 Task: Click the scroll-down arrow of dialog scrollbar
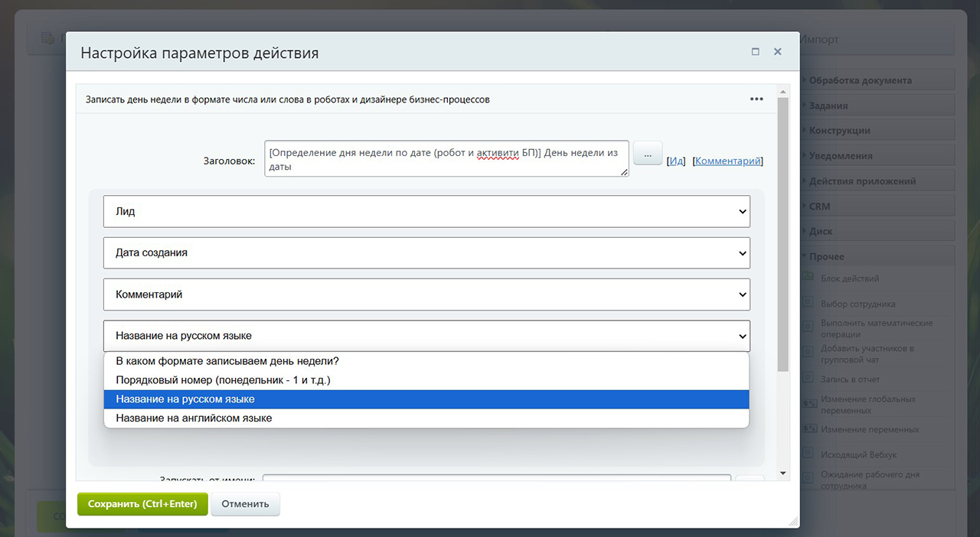point(782,474)
